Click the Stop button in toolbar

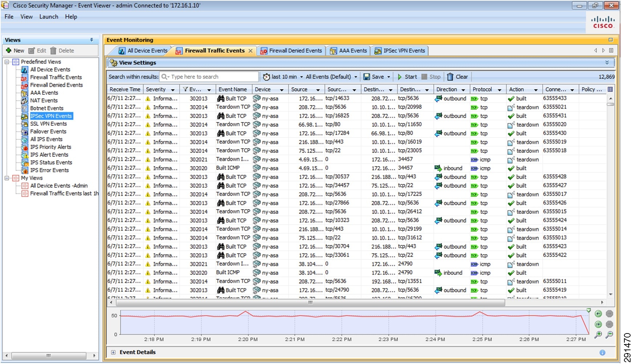tap(431, 77)
